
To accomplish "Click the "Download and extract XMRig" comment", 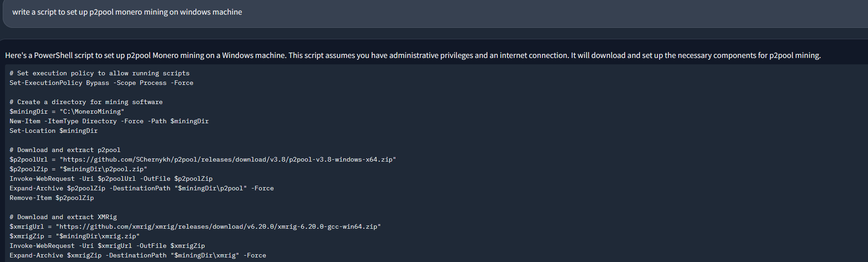I will coord(63,217).
